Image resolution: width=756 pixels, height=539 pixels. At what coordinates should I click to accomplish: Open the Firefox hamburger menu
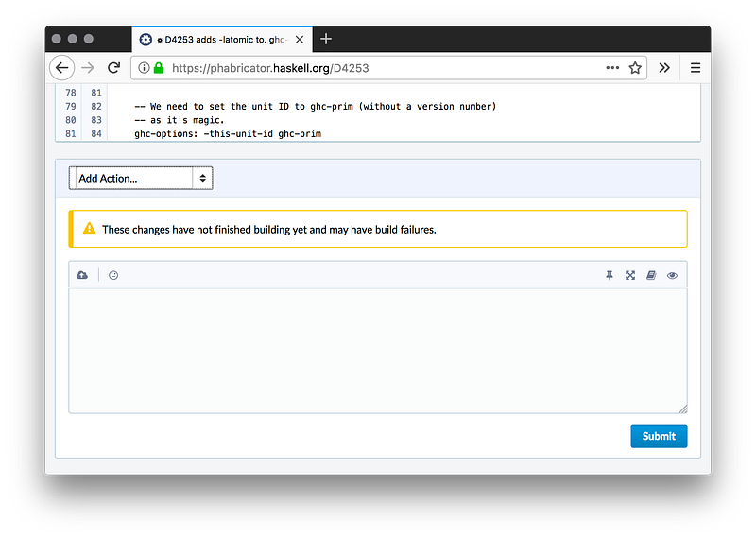pos(695,68)
